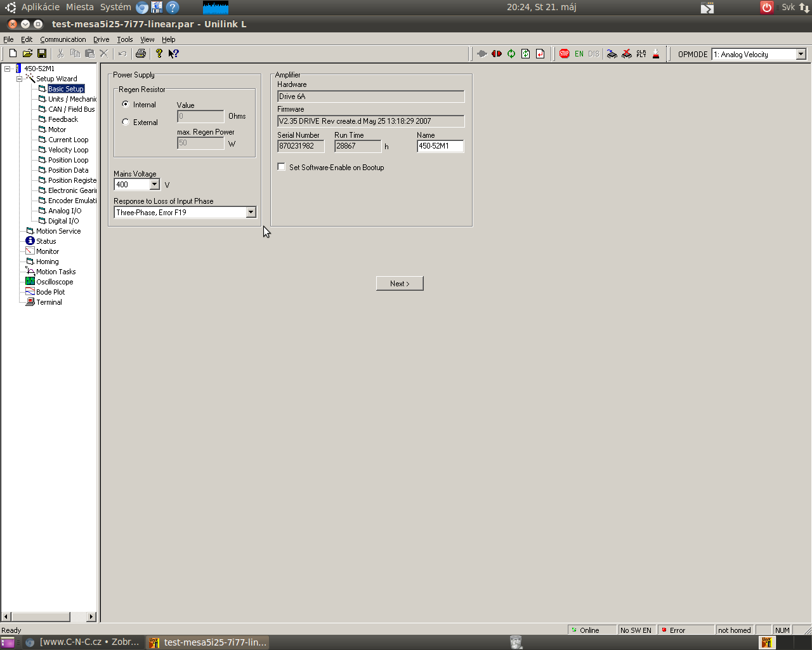Viewport: 812px width, 650px height.
Task: Expand the Mains Voltage dropdown
Action: (x=154, y=185)
